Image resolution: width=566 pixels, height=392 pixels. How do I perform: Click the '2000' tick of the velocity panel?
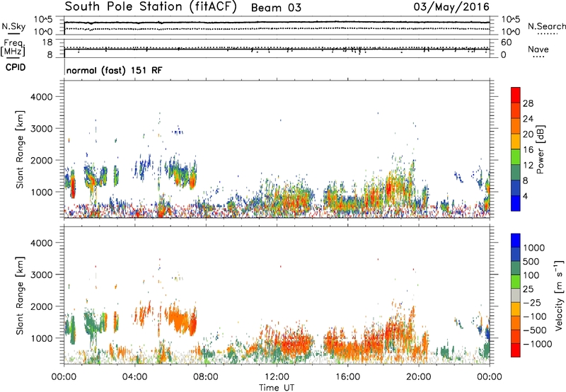[42, 307]
